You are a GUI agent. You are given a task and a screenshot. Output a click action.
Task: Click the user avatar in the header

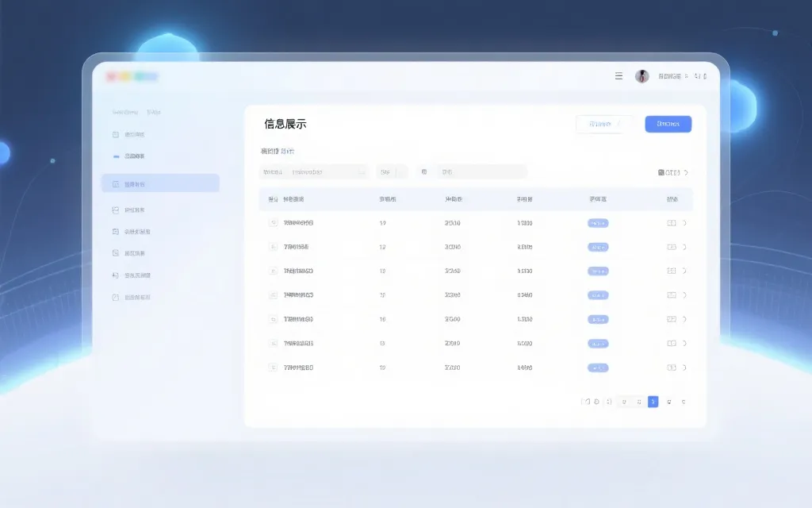pyautogui.click(x=641, y=76)
